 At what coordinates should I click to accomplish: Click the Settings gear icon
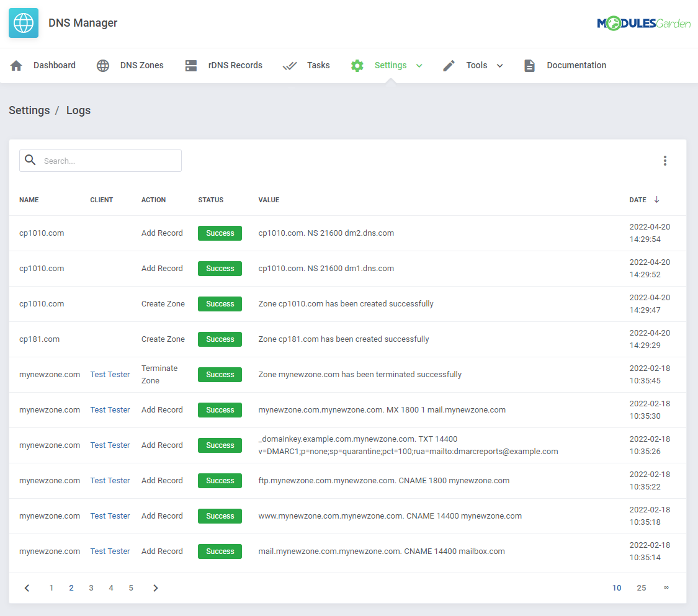click(x=357, y=65)
